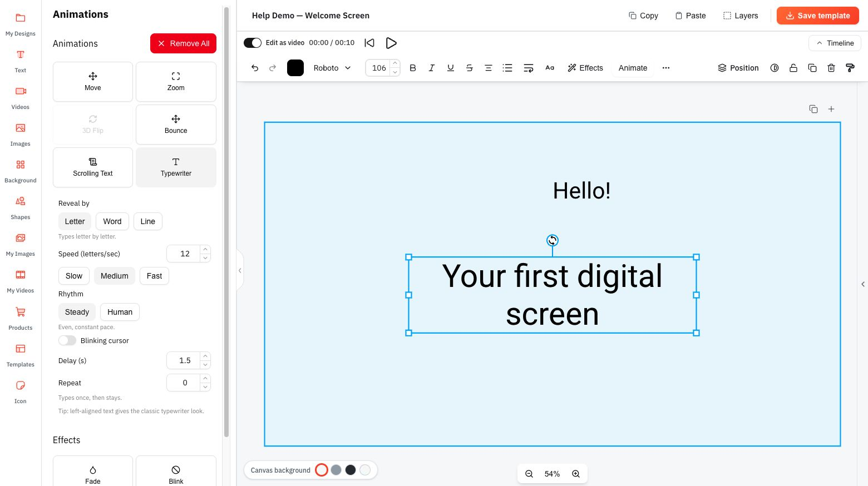Click the text wrap icon
Screen dimensions: 868x486
(529, 68)
